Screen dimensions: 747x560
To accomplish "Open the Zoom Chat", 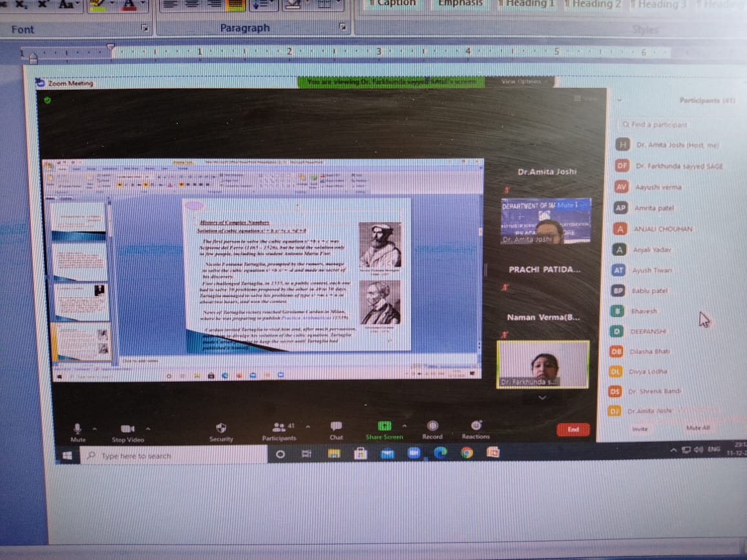I will [x=336, y=430].
